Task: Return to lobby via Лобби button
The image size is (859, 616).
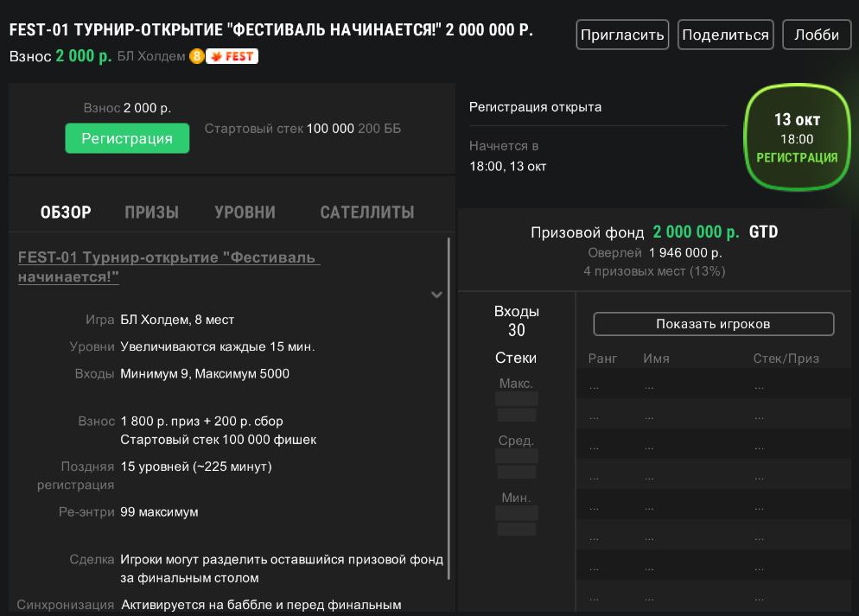Action: coord(817,35)
